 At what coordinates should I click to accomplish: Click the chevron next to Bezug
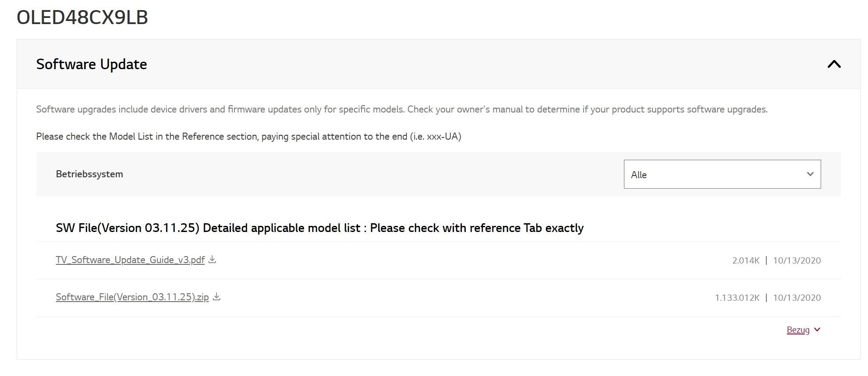coord(817,330)
